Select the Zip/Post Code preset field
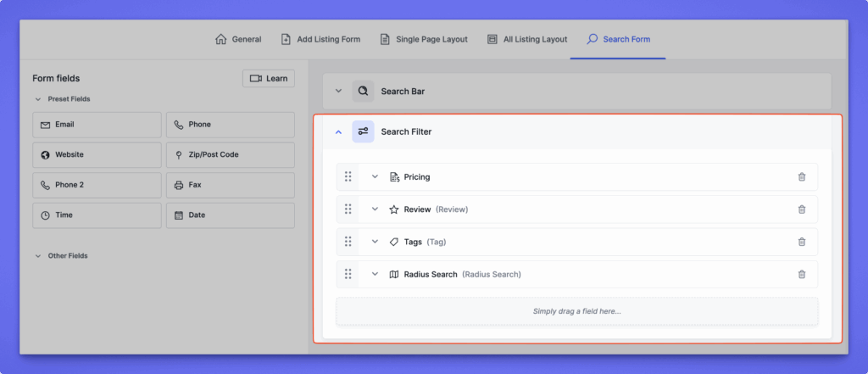 point(230,155)
